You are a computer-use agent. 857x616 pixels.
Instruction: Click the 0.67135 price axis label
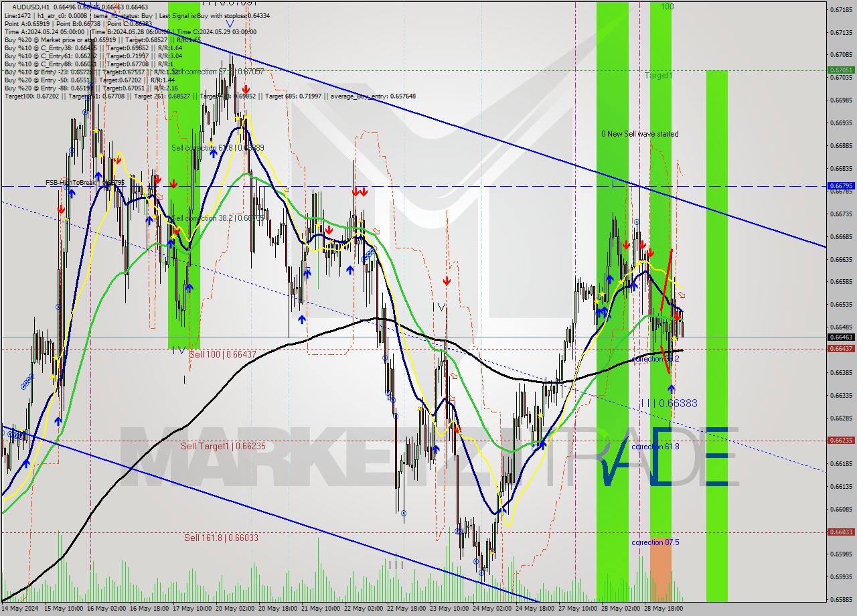(841, 32)
